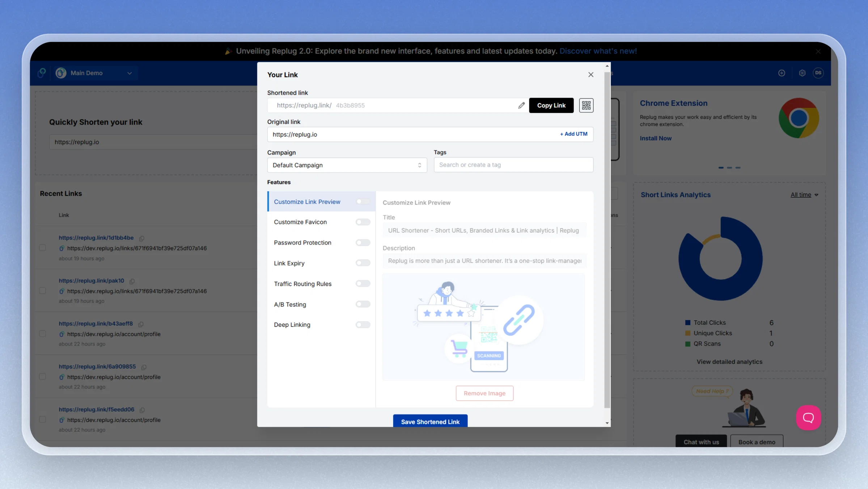Click the modal's vertical scrollbar
Screen dimensions: 868x489
click(607, 239)
